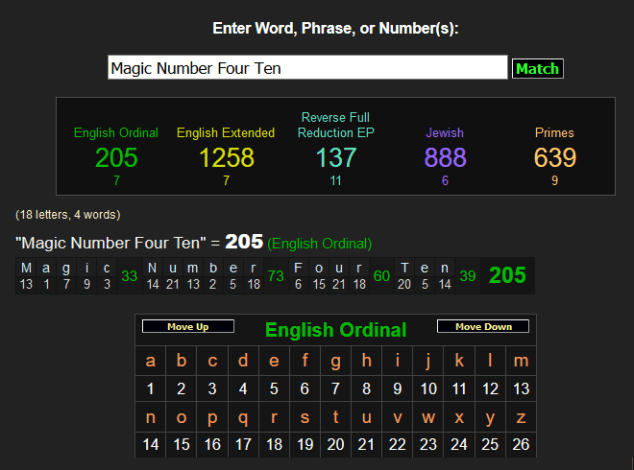Click the English Ordinal chart title
The height and width of the screenshot is (470, 634).
[x=335, y=330]
